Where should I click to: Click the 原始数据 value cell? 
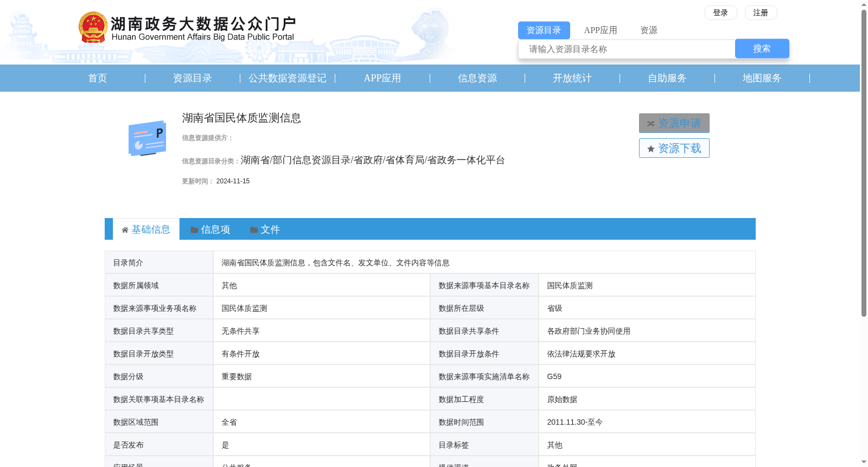(647, 399)
